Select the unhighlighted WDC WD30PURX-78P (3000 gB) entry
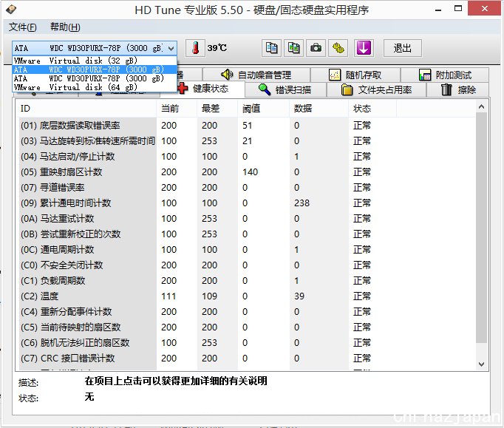The image size is (504, 428). 94,78
